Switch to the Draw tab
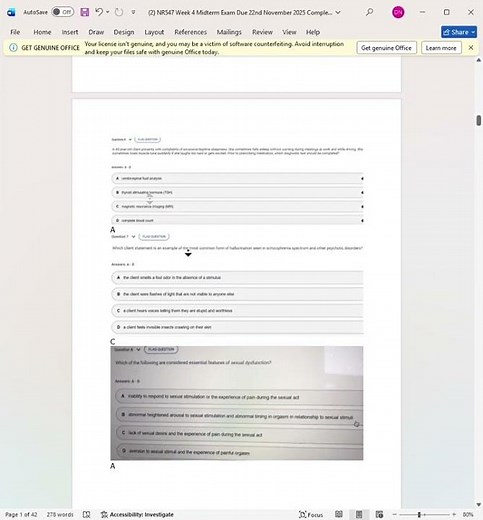The image size is (483, 520). pos(96,32)
